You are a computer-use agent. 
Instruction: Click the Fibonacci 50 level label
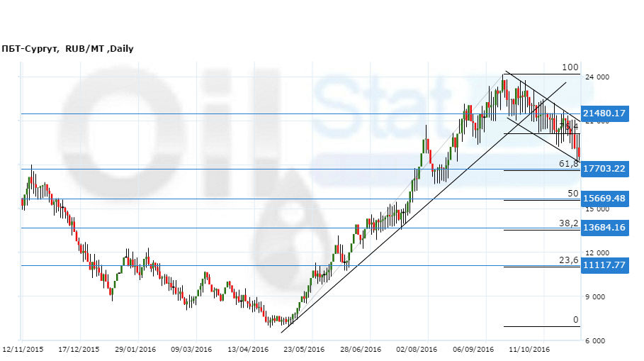[x=572, y=194]
